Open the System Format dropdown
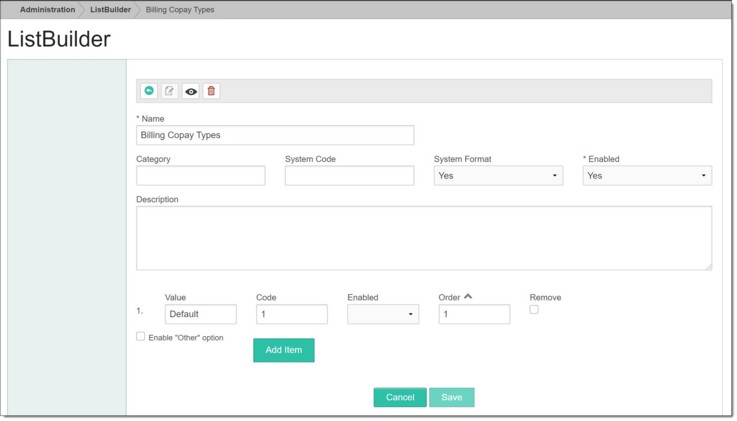The width and height of the screenshot is (737, 421). (498, 176)
